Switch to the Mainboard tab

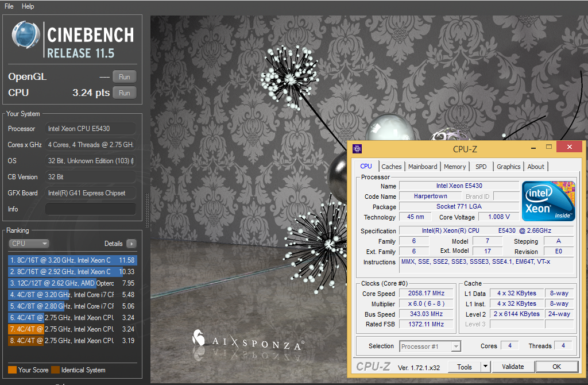pyautogui.click(x=423, y=167)
